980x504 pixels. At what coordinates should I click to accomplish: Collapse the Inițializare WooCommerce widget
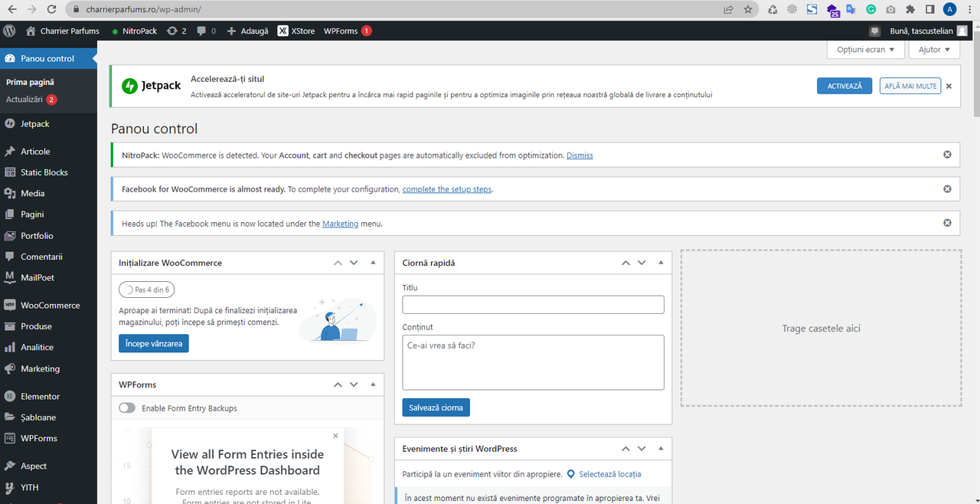373,263
